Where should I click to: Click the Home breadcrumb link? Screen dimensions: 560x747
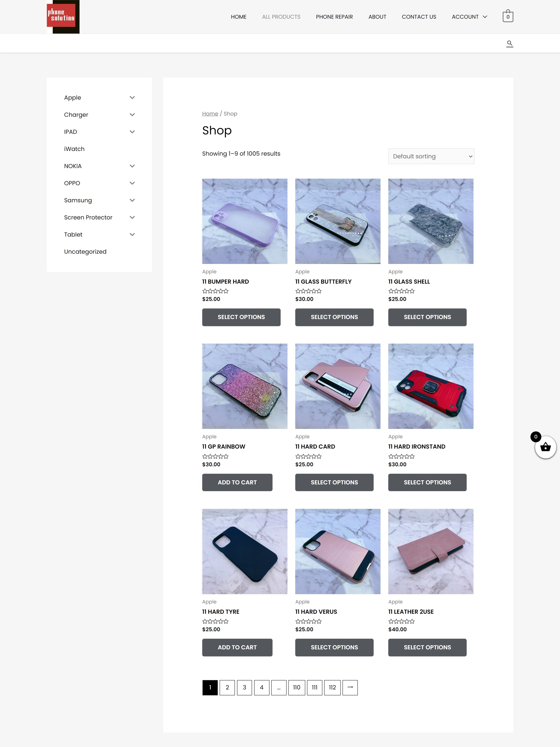point(210,114)
